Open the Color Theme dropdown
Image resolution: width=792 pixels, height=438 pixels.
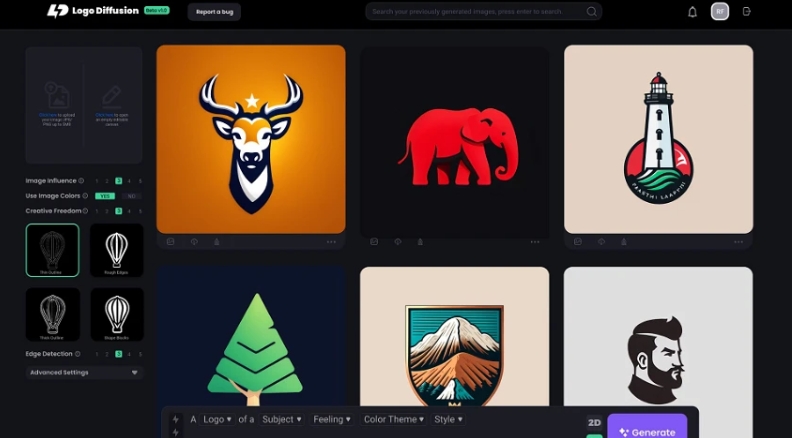(x=393, y=420)
